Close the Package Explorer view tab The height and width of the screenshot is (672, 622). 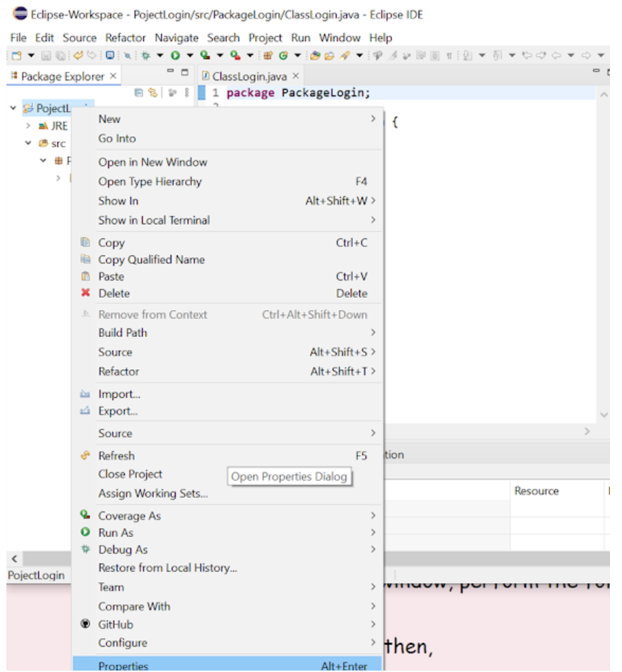point(113,76)
